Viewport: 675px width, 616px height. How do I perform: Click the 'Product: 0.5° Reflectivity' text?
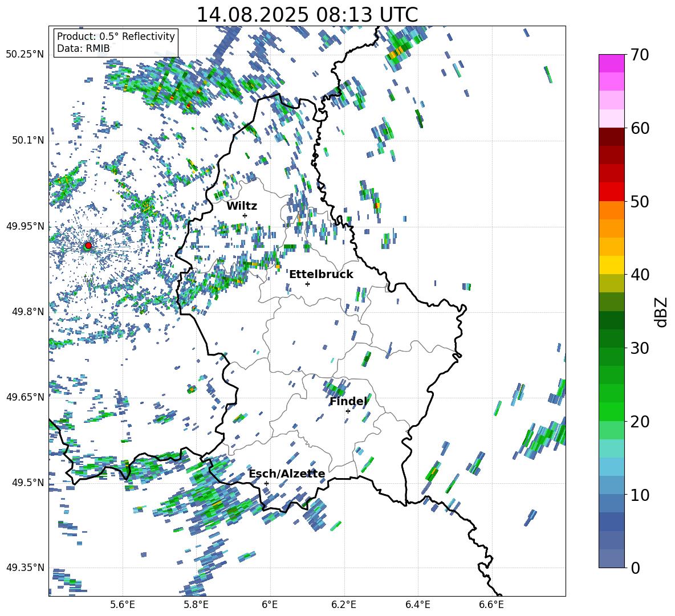[x=116, y=36]
